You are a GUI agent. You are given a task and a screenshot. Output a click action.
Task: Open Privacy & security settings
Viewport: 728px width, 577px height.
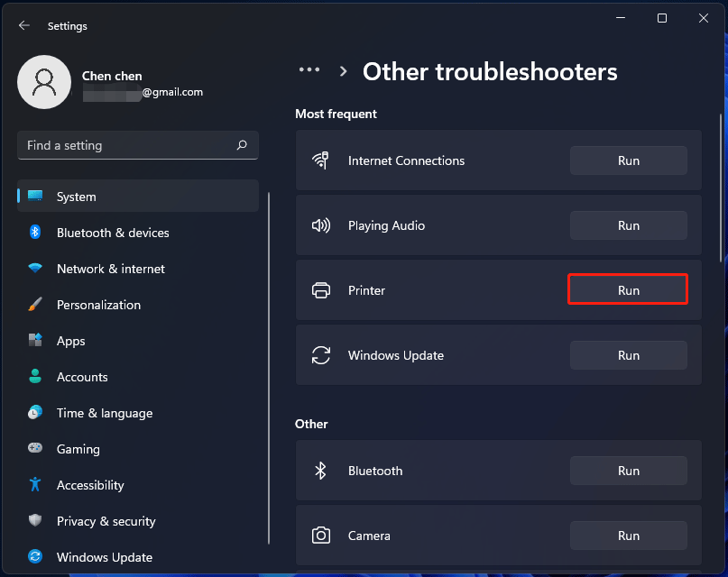pyautogui.click(x=138, y=521)
